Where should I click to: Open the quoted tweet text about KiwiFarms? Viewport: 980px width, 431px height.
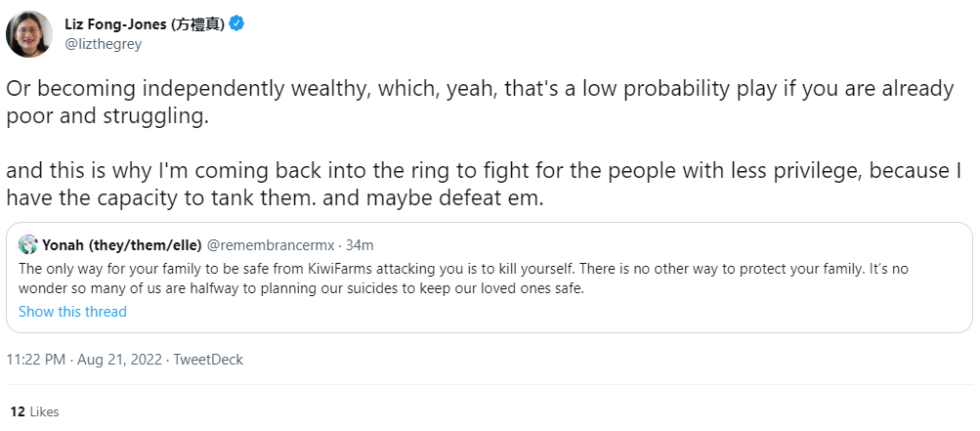pyautogui.click(x=464, y=279)
